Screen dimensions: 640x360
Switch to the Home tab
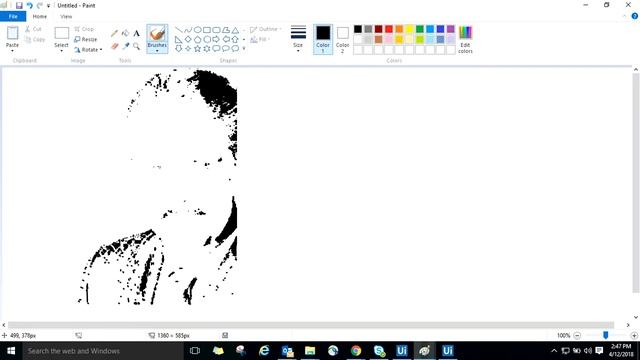pos(40,16)
